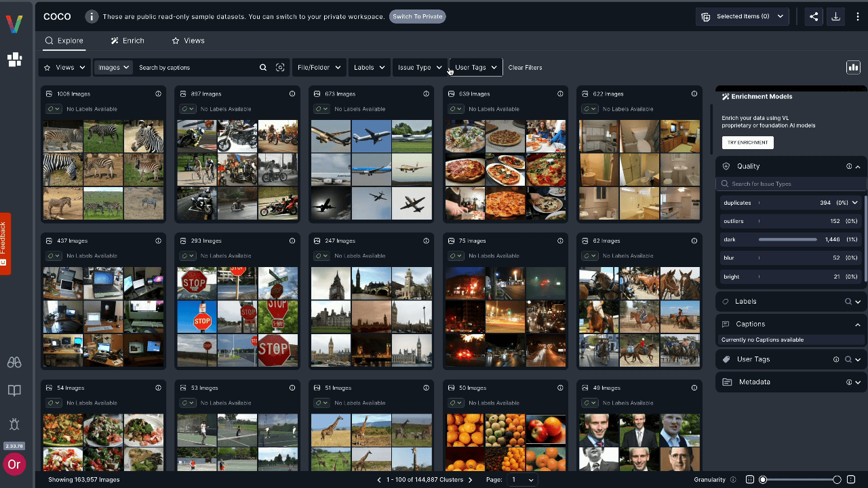Click info icon on 897 Images cluster

[x=292, y=94]
